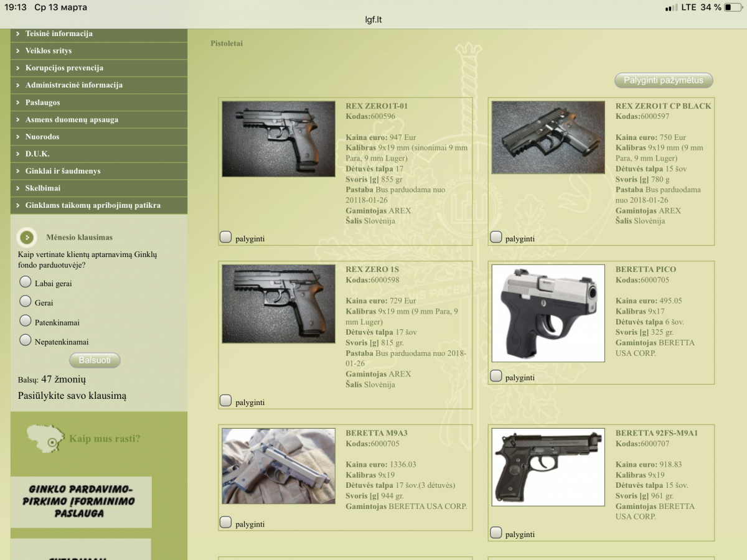Open Veiklos sritys menu item
Image resolution: width=747 pixels, height=560 pixels.
point(99,51)
